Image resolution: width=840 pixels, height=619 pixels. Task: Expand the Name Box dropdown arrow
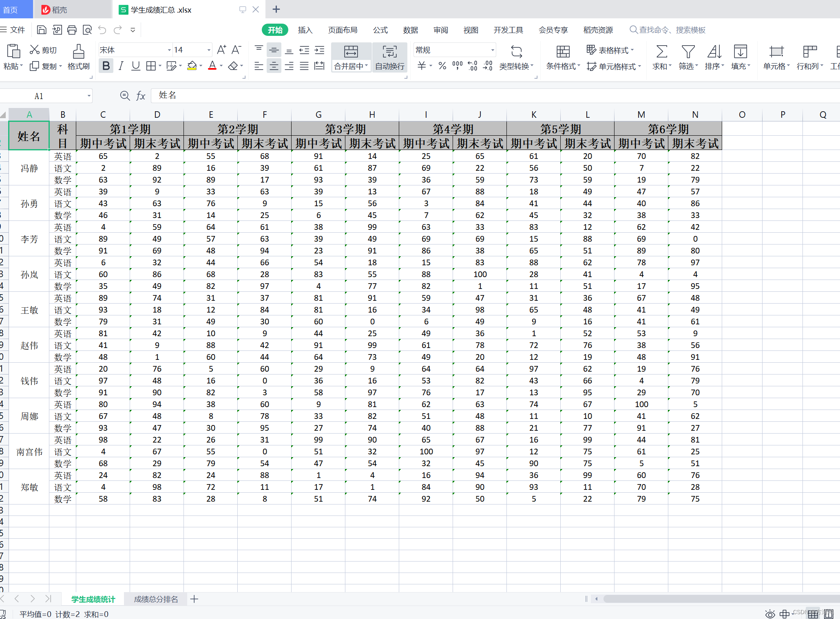tap(89, 96)
